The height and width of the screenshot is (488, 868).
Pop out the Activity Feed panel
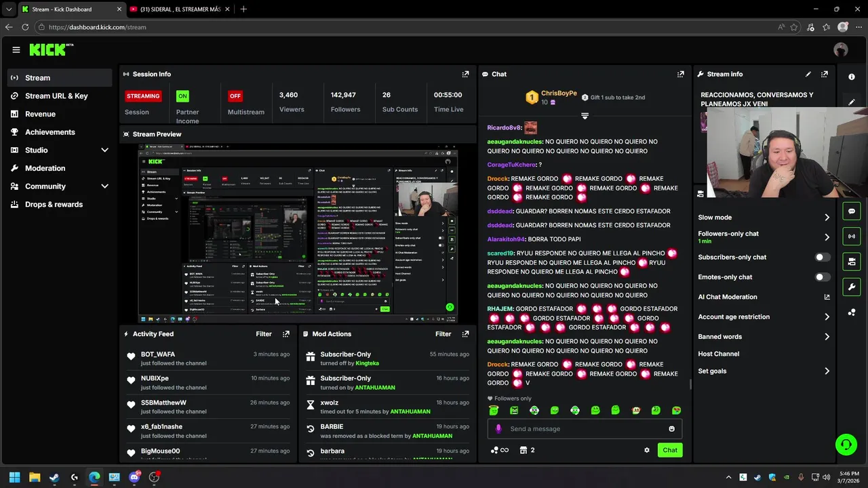coord(285,333)
